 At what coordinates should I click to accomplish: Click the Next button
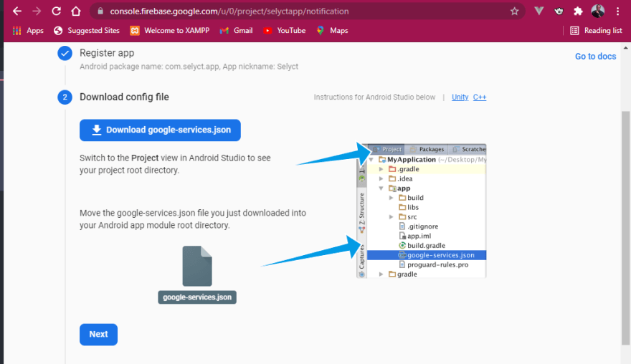pyautogui.click(x=99, y=334)
